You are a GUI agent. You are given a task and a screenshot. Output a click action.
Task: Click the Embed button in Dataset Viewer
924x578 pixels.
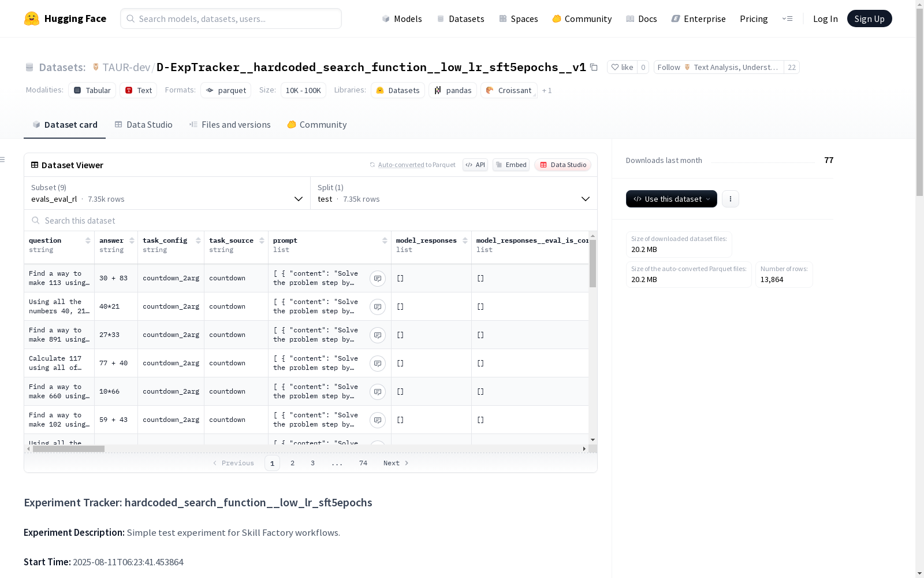[x=511, y=165]
